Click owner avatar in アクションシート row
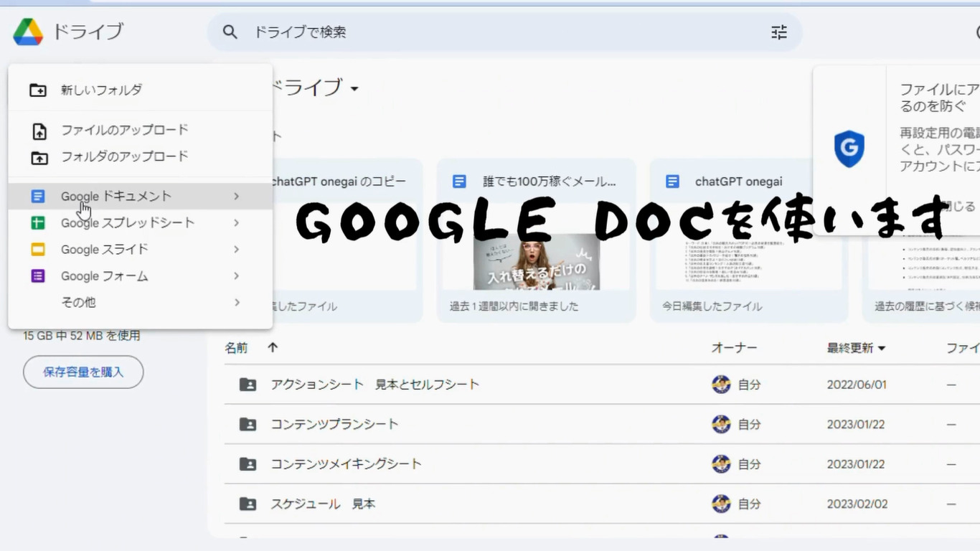The height and width of the screenshot is (551, 980). click(x=721, y=385)
